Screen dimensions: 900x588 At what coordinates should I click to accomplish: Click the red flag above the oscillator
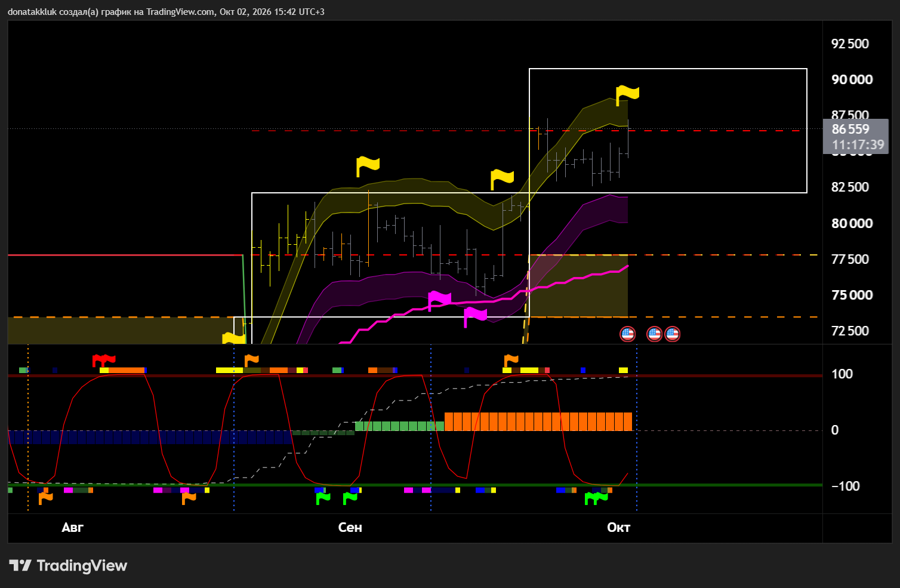pyautogui.click(x=103, y=361)
